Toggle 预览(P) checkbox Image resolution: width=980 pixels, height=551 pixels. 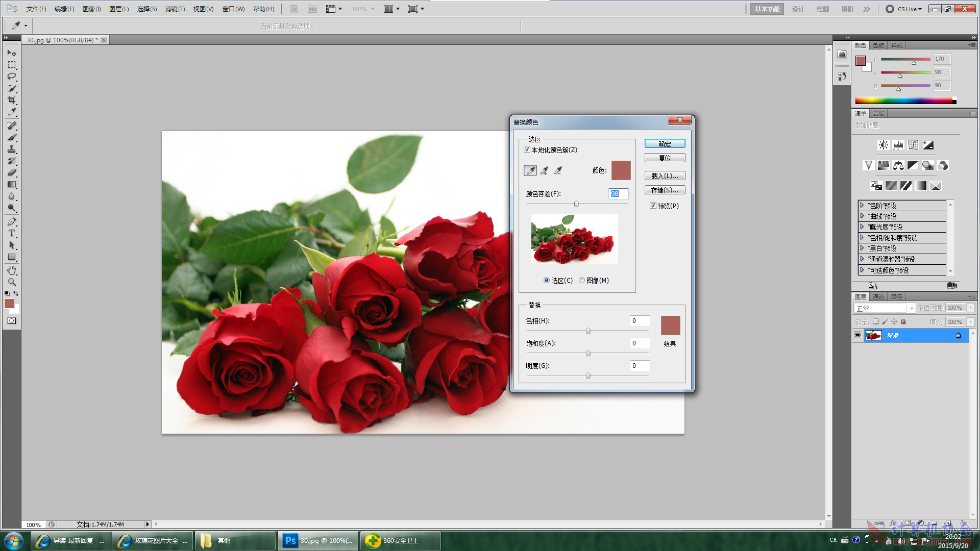click(x=653, y=206)
